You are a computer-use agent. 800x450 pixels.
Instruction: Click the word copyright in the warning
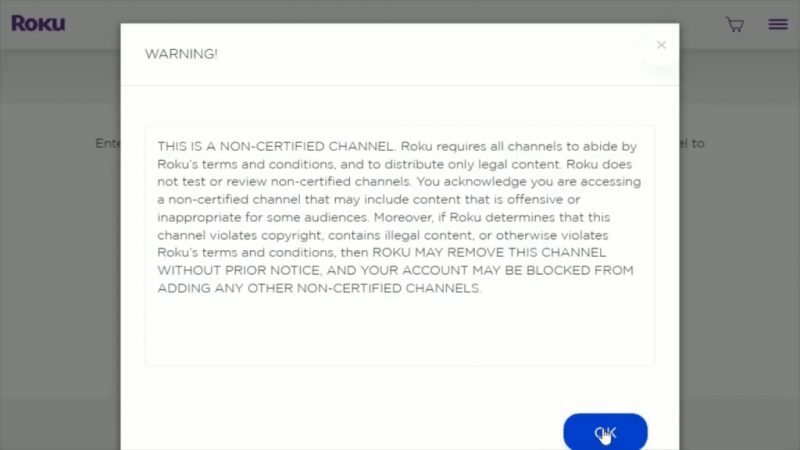pyautogui.click(x=292, y=236)
